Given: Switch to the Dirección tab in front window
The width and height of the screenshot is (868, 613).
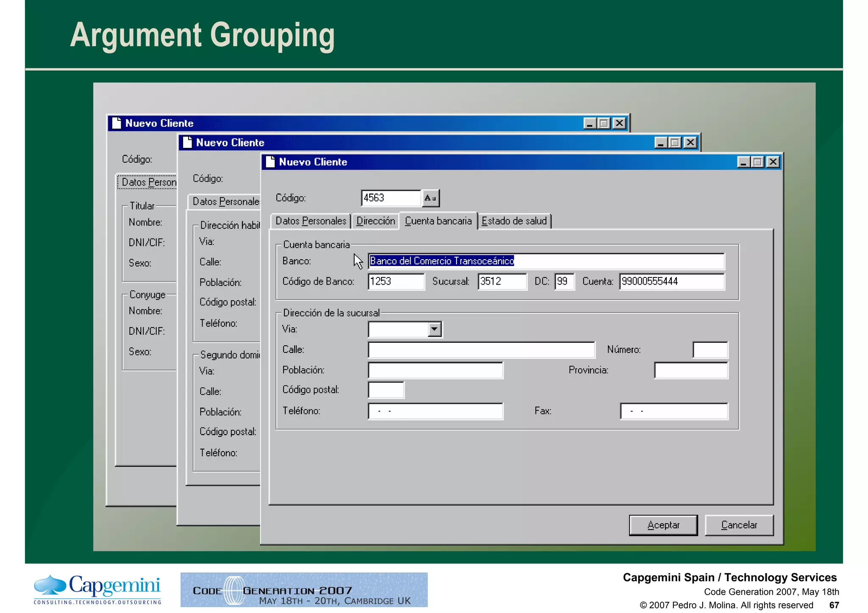Looking at the screenshot, I should [x=376, y=221].
